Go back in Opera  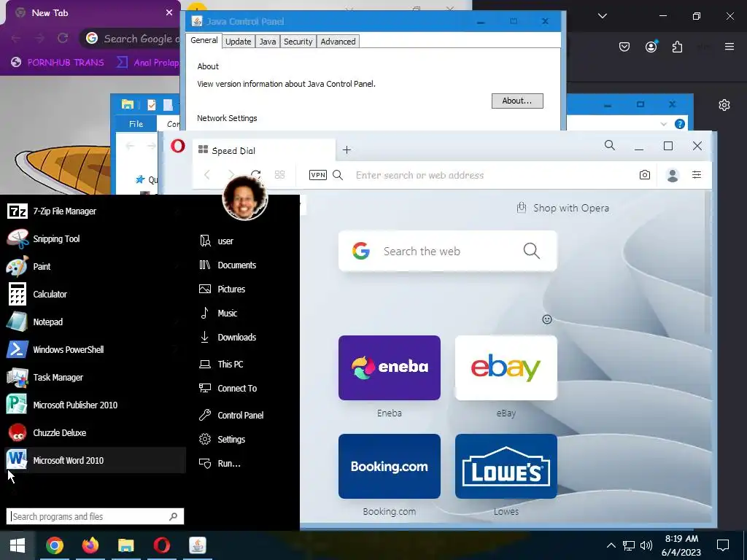click(207, 175)
